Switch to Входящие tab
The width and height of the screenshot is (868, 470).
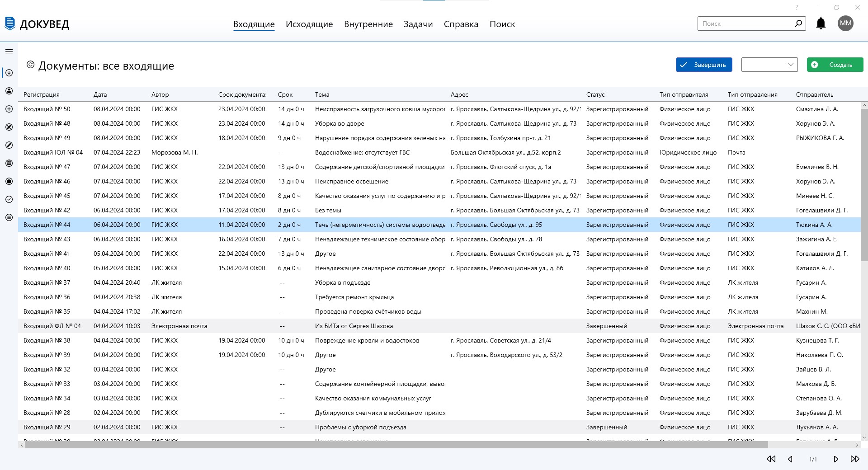coord(254,24)
